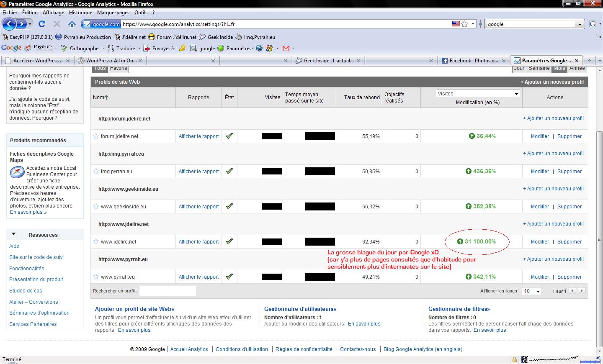The width and height of the screenshot is (603, 364).
Task: Click Ajouter un nouveau profil in header bar
Action: (552, 82)
